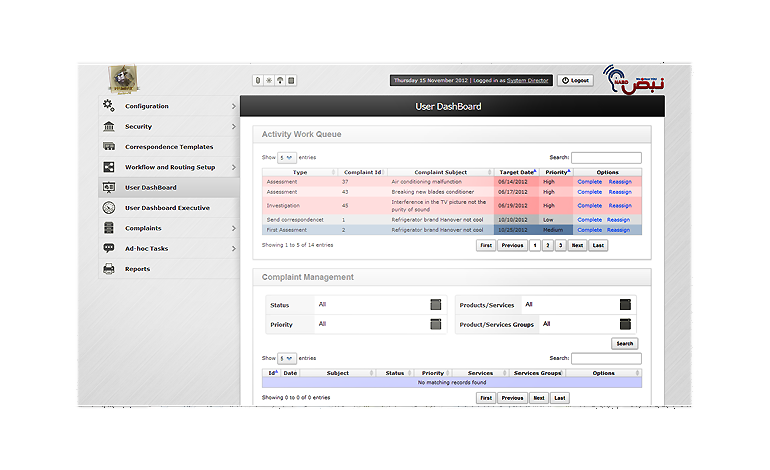The height and width of the screenshot is (470, 770).
Task: Click Complete link for Air conditioning malfunction
Action: [589, 182]
